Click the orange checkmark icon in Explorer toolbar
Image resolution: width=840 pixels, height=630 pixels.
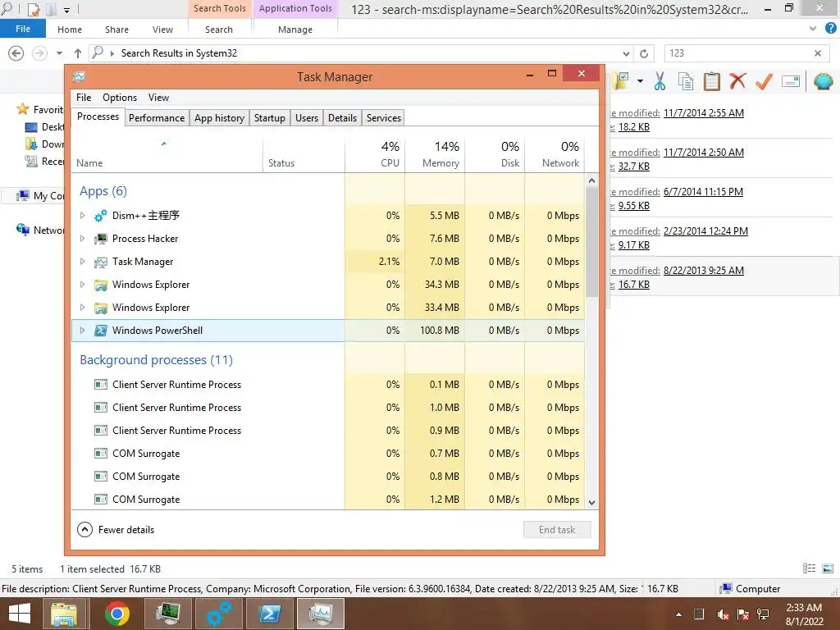(x=764, y=81)
